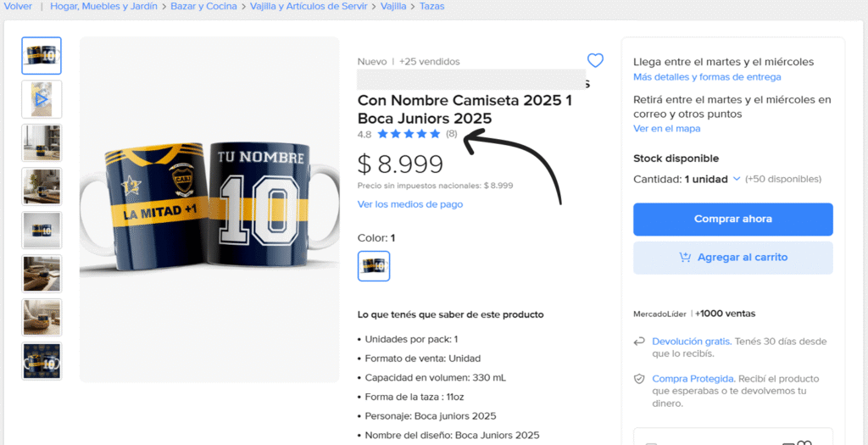
Task: Click the five-star rating icons
Action: point(409,134)
